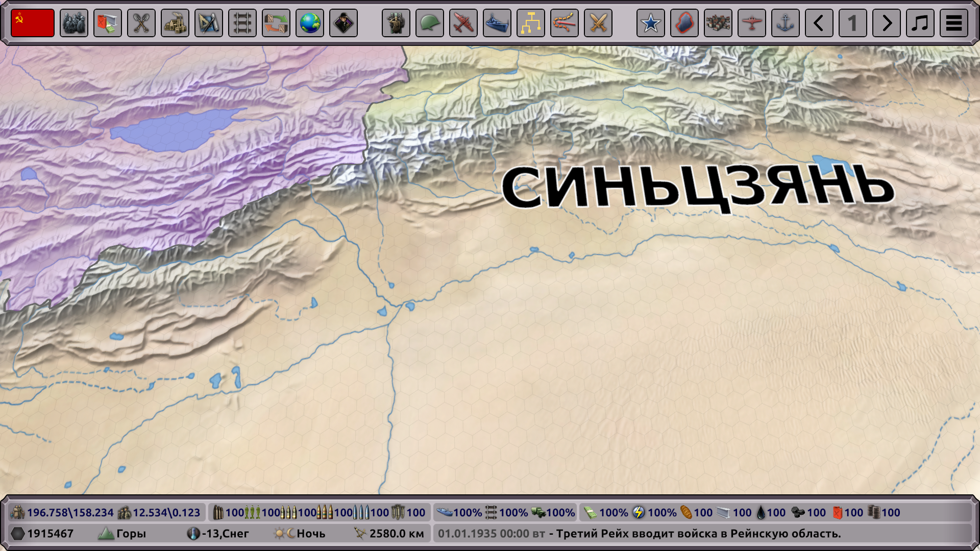980x551 pixels.
Task: Click the left arrow to decrease speed
Action: [819, 23]
